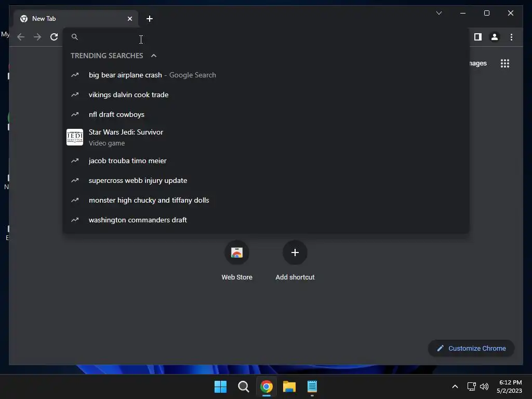Viewport: 532px width, 399px height.
Task: Open the Web Store shortcut
Action: (x=237, y=260)
